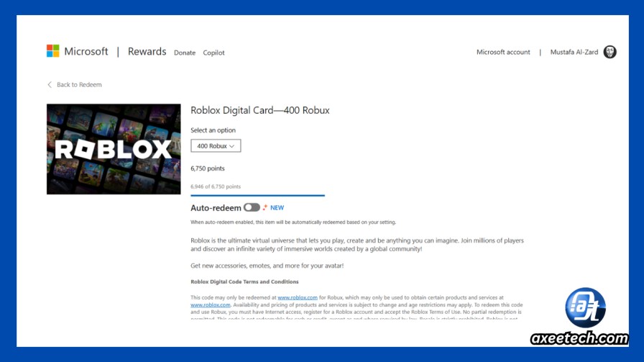Click the 'Roblox Digital Card—400 Robux' title

(x=260, y=110)
